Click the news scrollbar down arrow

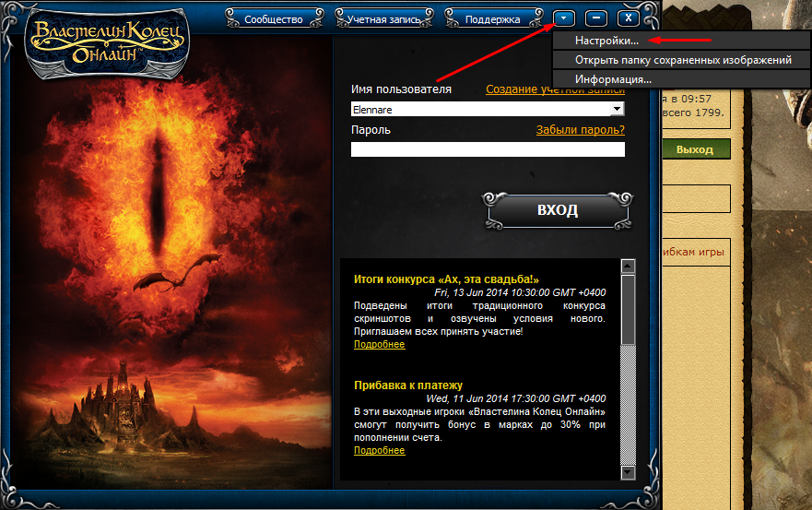click(629, 472)
